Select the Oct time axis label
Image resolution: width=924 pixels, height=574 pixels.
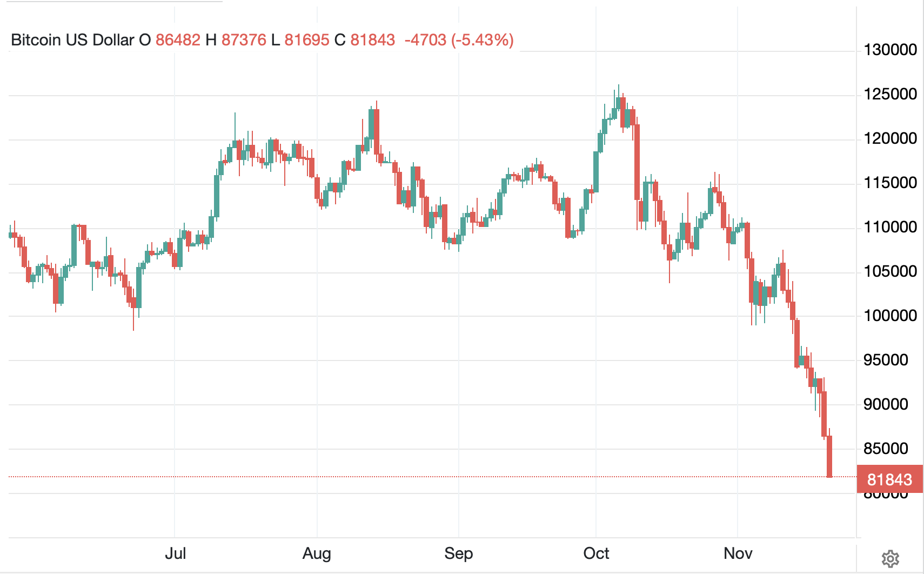(x=596, y=553)
